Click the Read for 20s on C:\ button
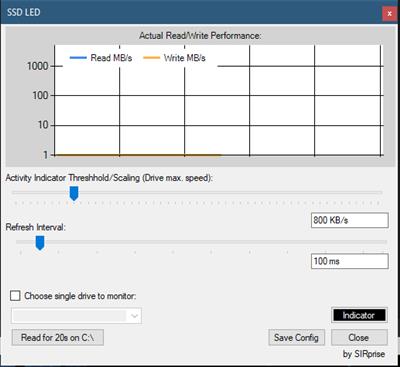Viewport: 400px width, 367px height. point(58,337)
